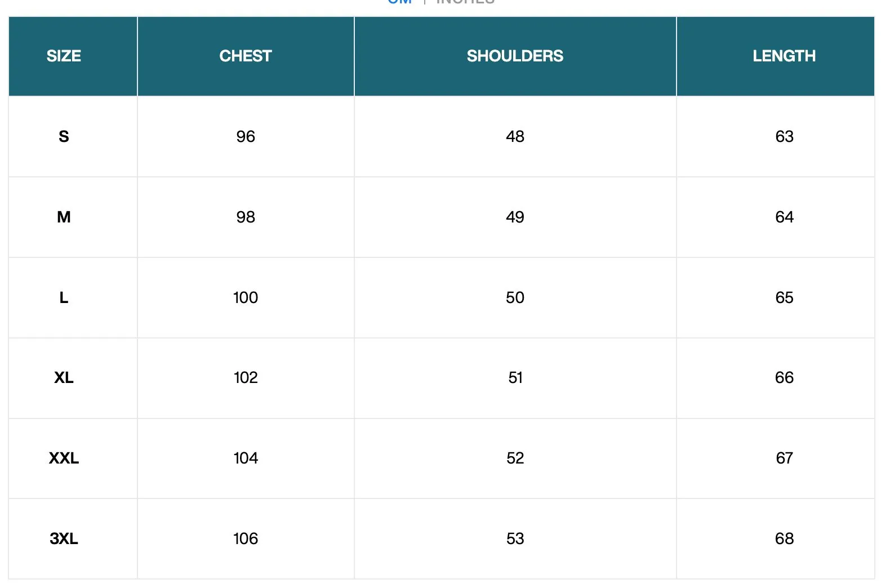Viewport: 881px width, 588px height.
Task: Click chest value 100 for size L
Action: (x=246, y=297)
